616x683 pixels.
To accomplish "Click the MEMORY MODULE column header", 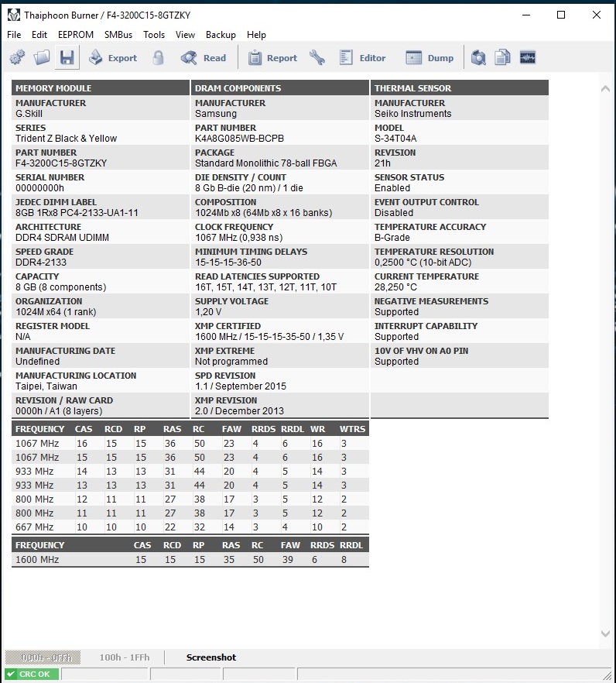I will tap(101, 88).
